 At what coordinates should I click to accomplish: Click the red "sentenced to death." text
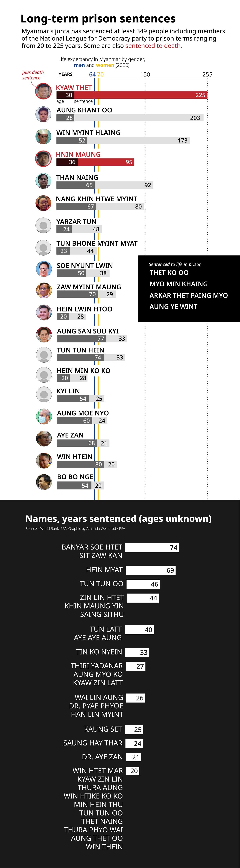click(x=154, y=46)
